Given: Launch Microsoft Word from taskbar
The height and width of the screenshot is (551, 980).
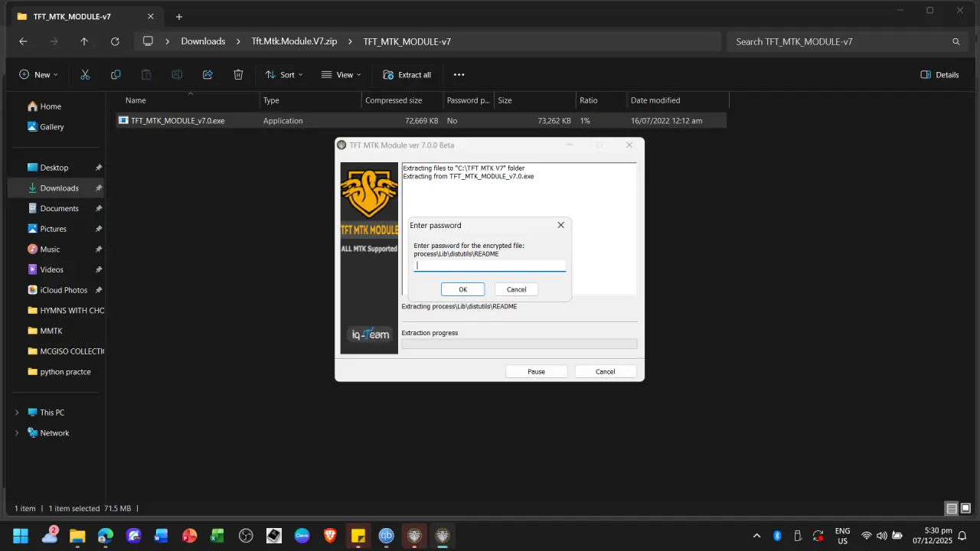Looking at the screenshot, I should (161, 536).
